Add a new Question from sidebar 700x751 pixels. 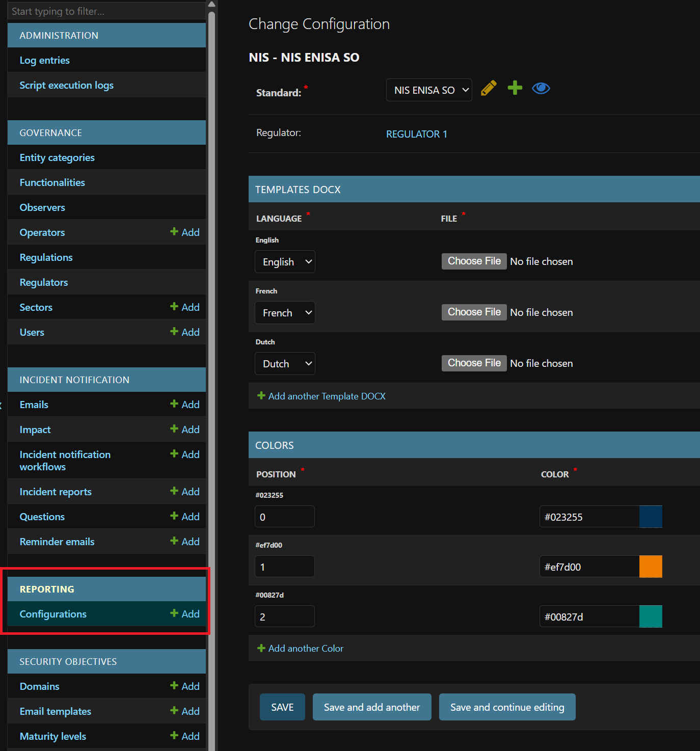click(185, 517)
